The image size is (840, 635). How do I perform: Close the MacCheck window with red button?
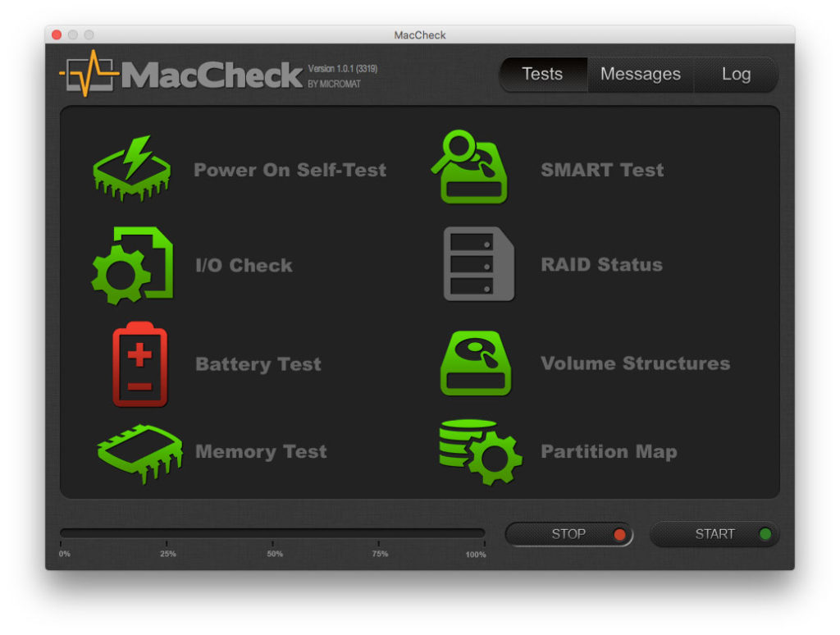pos(57,34)
